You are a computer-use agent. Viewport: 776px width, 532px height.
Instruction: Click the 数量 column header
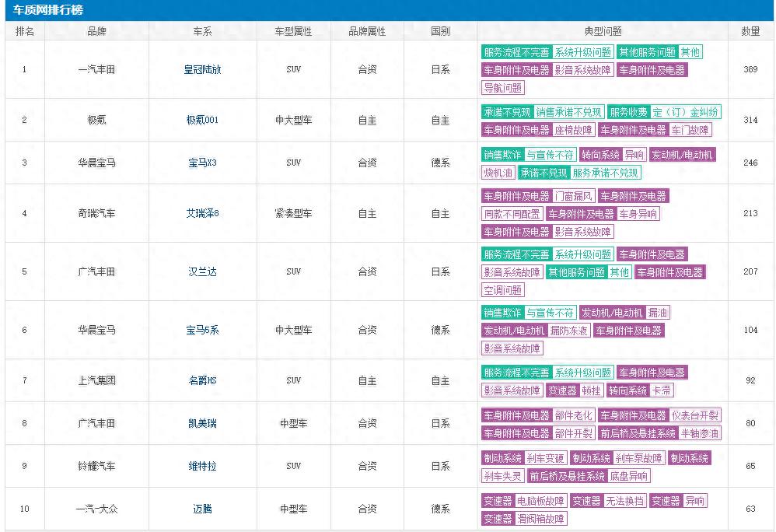(x=750, y=32)
